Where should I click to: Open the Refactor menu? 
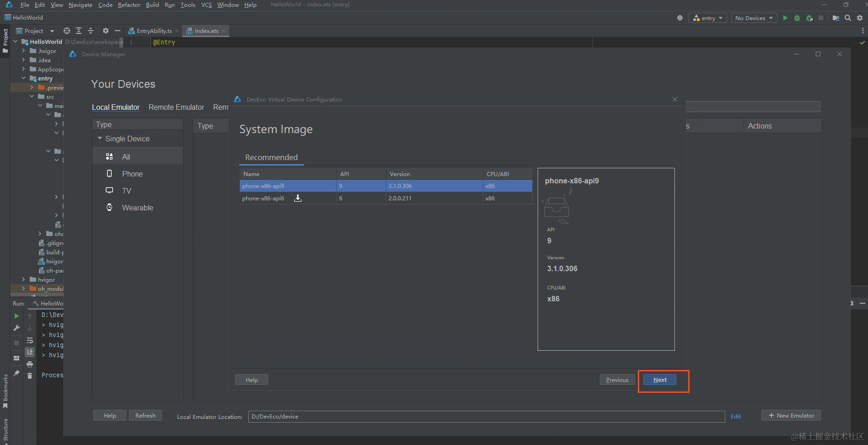129,5
